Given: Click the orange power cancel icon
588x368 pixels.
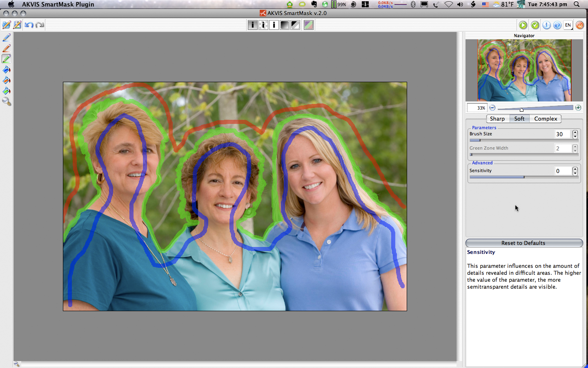Looking at the screenshot, I should tap(580, 25).
